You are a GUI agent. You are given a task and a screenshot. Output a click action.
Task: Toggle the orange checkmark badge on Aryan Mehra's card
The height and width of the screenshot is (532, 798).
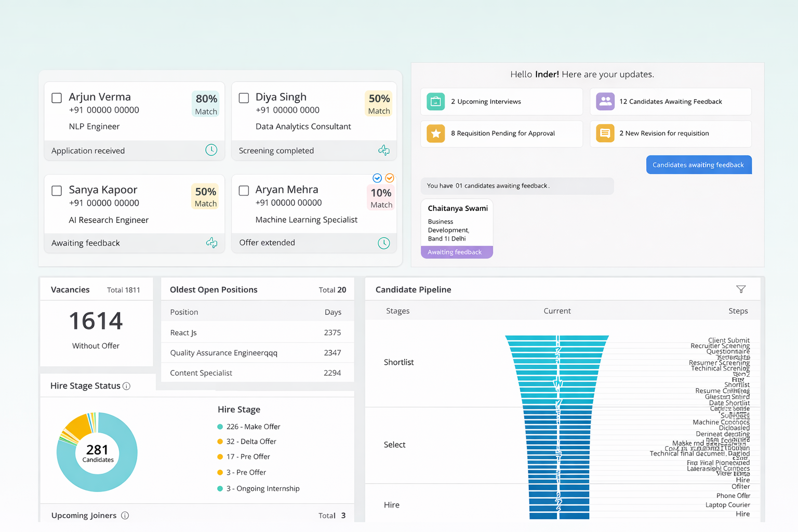390,178
